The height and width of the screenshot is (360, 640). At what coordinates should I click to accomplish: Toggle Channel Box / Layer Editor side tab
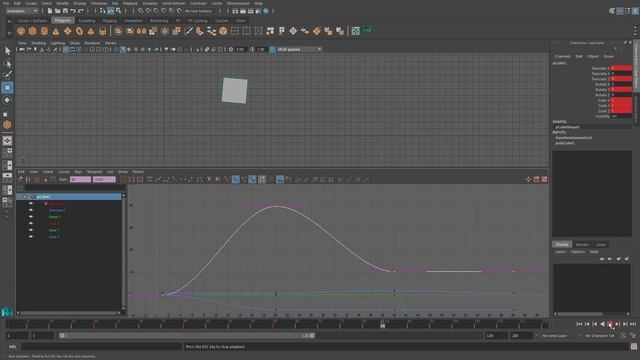coord(636,65)
